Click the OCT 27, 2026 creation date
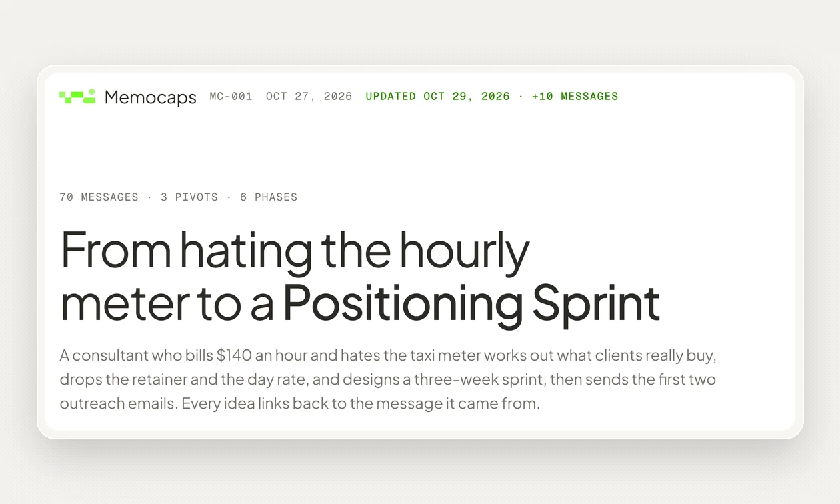 coord(309,96)
